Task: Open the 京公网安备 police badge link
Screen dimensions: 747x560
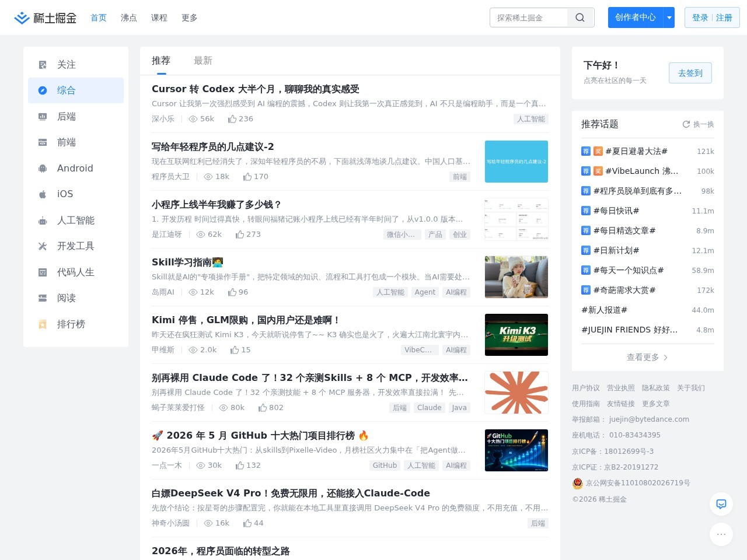Action: click(x=631, y=483)
